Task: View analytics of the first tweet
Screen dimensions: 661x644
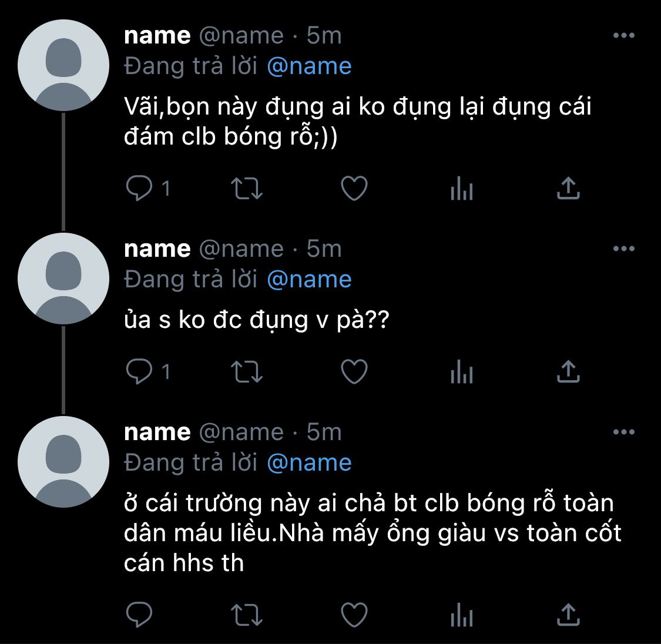Action: (x=462, y=189)
